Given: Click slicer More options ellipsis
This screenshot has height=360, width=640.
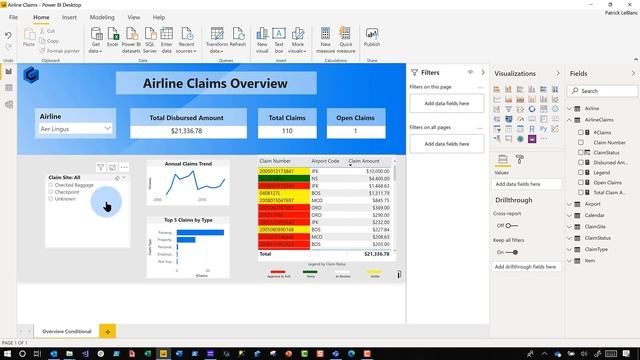Looking at the screenshot, I should [124, 167].
